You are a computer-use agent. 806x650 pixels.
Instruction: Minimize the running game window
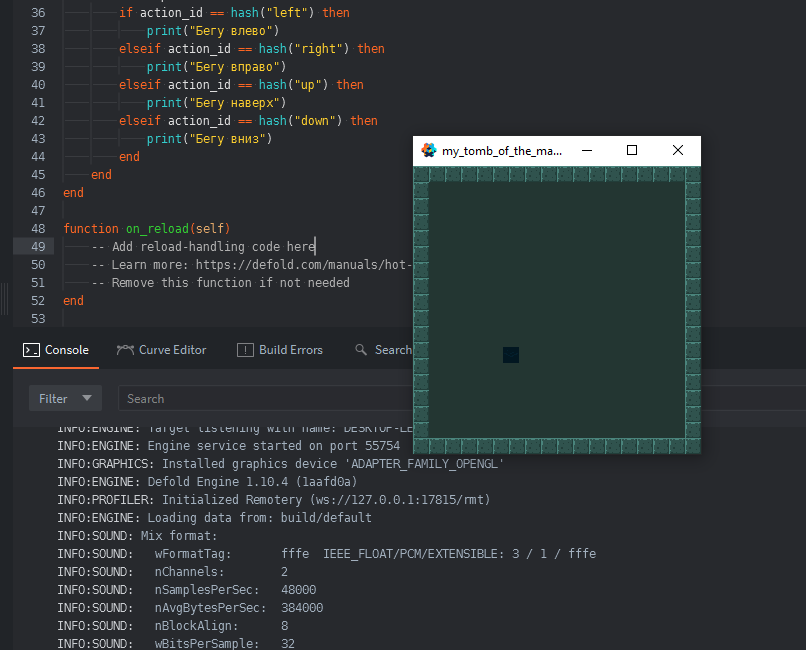click(587, 150)
